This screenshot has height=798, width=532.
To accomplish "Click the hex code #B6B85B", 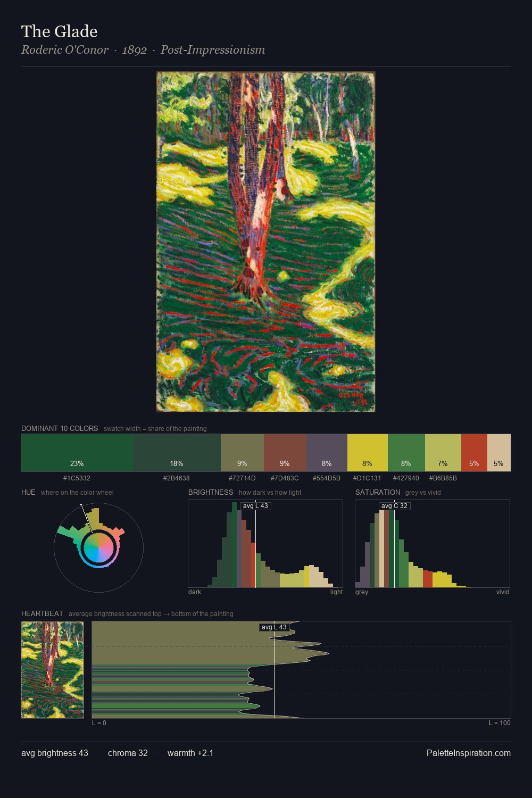I will click(x=443, y=478).
